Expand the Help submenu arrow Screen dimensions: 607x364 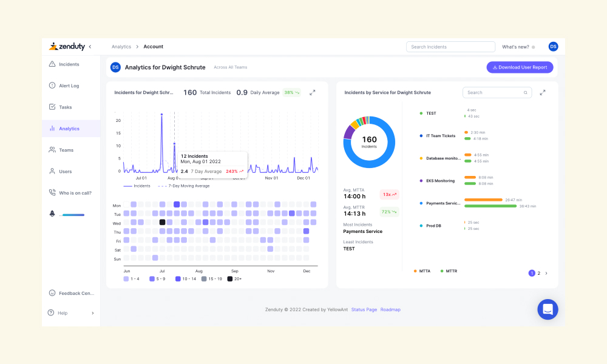coord(92,313)
